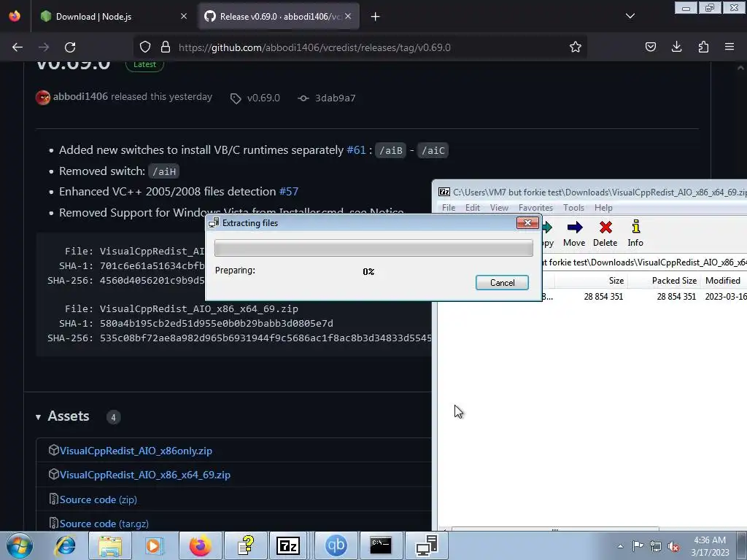This screenshot has height=560, width=747.
Task: Bookmark this page with star icon
Action: pos(575,47)
